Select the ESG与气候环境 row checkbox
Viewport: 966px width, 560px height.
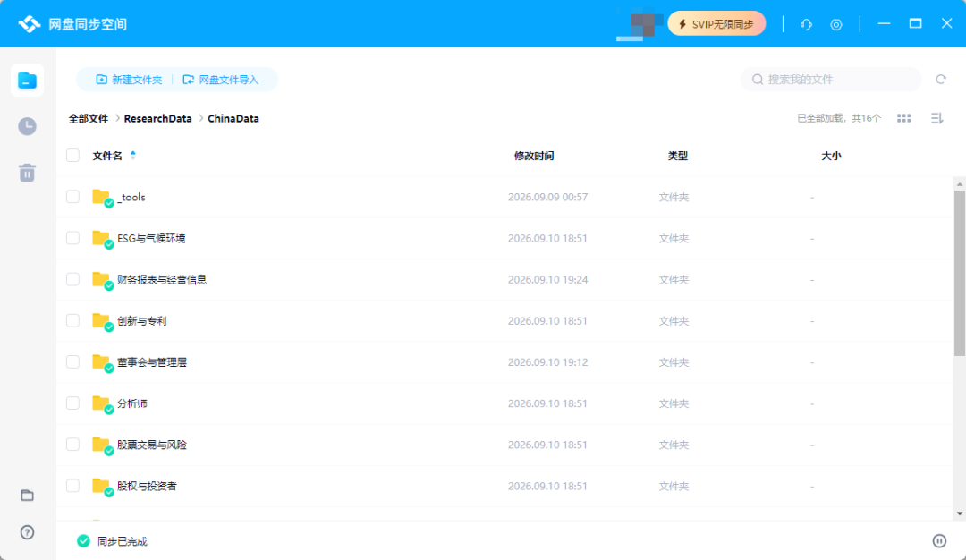pos(72,238)
